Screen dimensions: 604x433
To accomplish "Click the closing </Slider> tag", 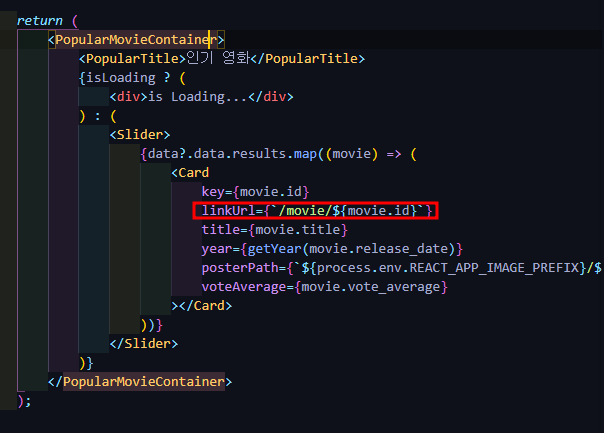I will coord(144,343).
